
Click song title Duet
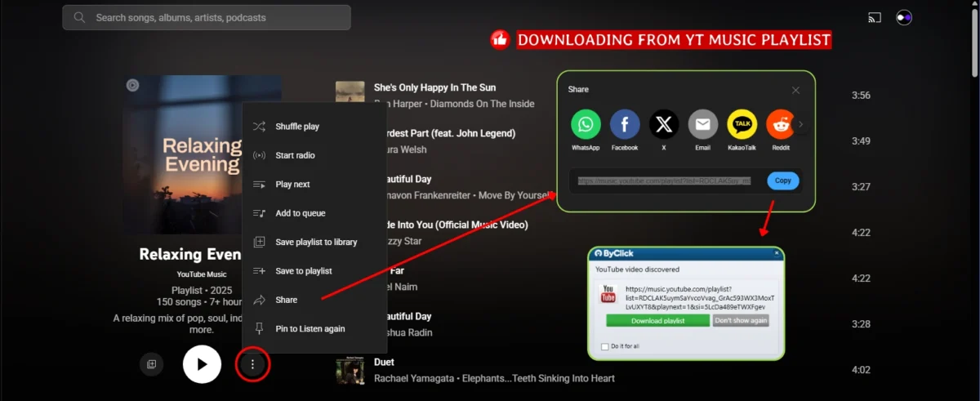coord(384,362)
